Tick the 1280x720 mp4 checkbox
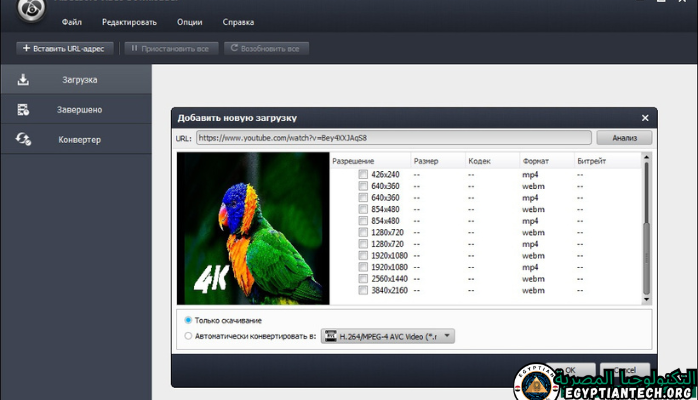 click(363, 244)
